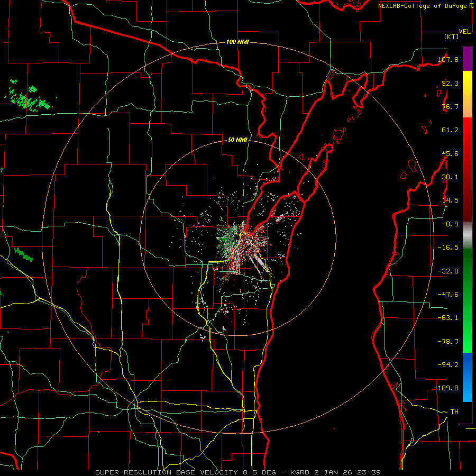
Task: Click the 45.6 value on velocity scale
Action: tap(450, 153)
